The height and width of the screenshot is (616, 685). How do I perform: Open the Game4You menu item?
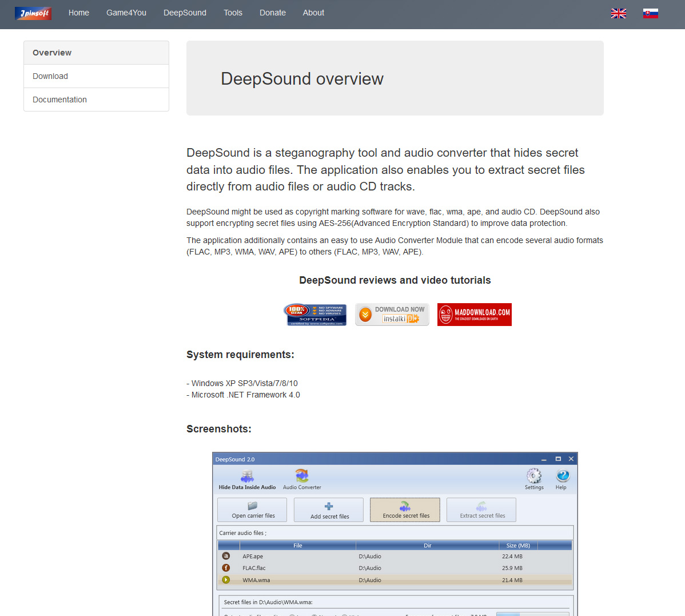(126, 13)
